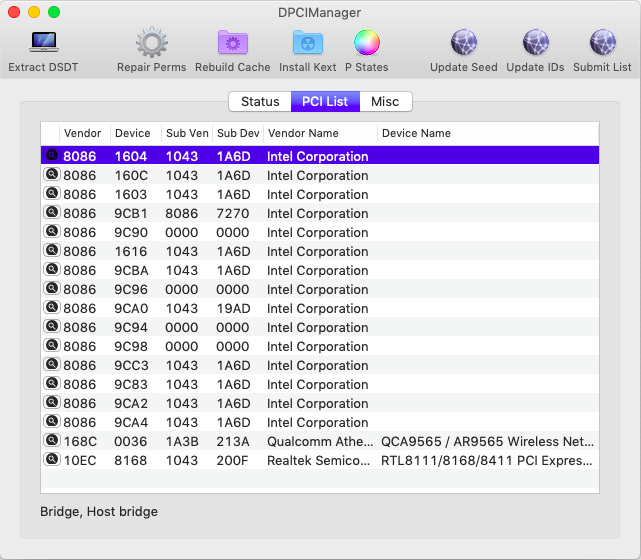Screen dimensions: 641x560
Task: Open the Rebuild Cache folder icon
Action: click(233, 43)
